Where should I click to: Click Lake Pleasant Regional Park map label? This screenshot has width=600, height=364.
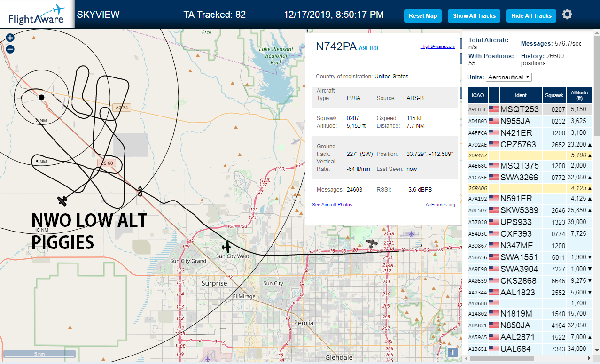coord(276,55)
